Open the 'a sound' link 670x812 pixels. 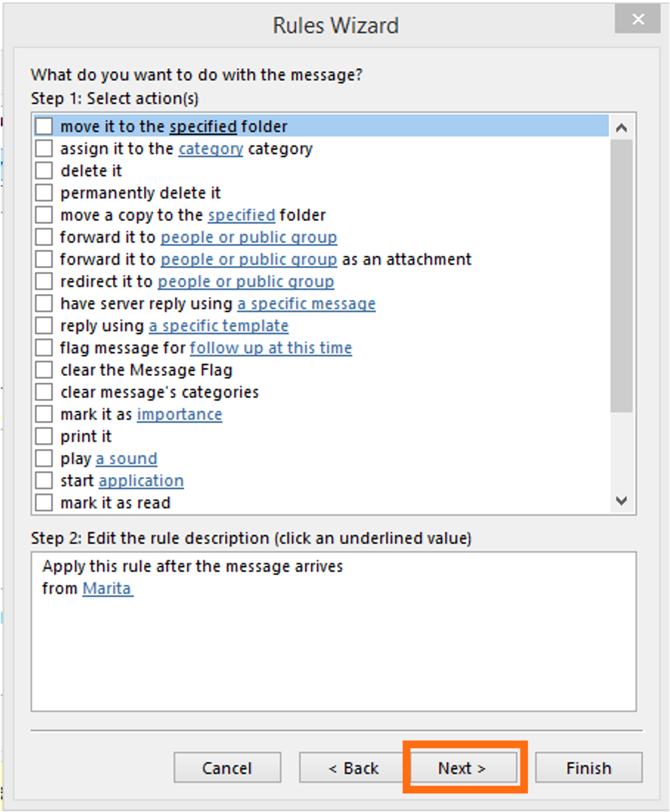(126, 459)
